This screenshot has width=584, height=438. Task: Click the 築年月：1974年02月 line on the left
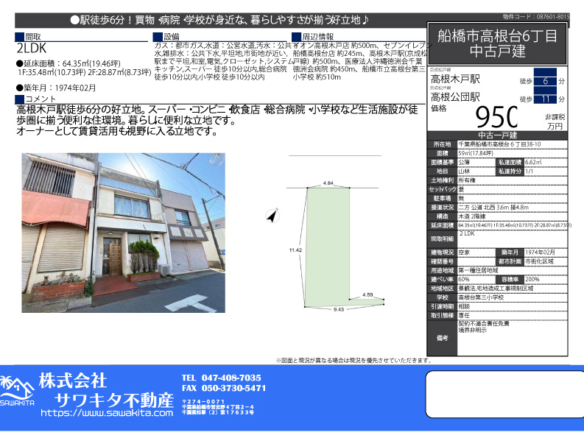(x=56, y=88)
